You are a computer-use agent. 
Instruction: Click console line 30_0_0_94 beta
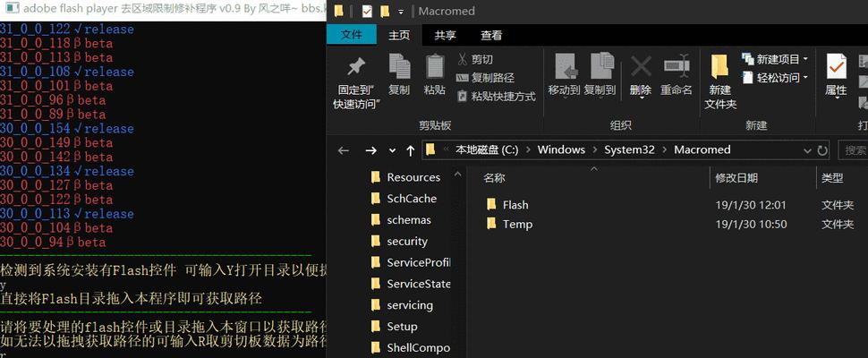tap(53, 242)
